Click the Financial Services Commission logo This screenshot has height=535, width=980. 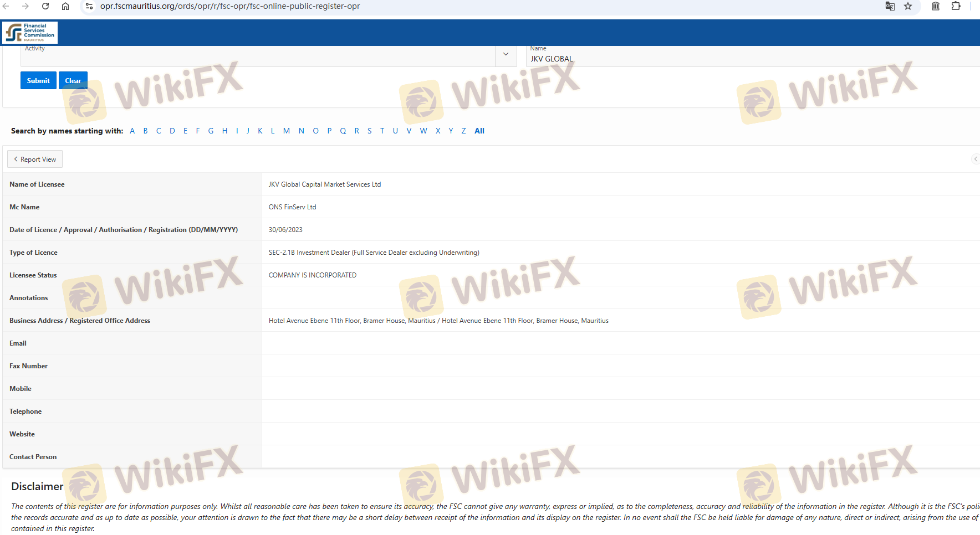tap(30, 33)
